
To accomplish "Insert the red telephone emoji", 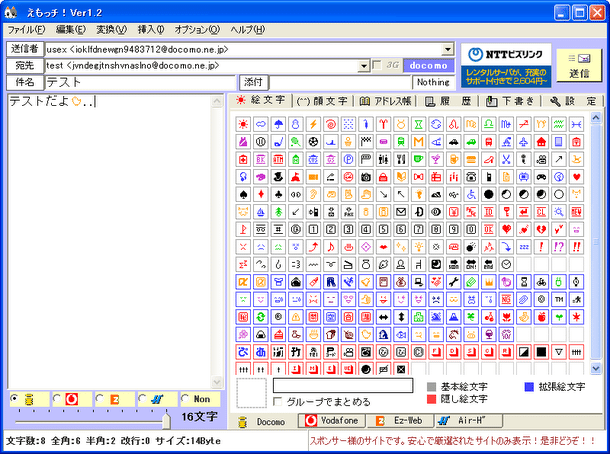I will (x=454, y=247).
